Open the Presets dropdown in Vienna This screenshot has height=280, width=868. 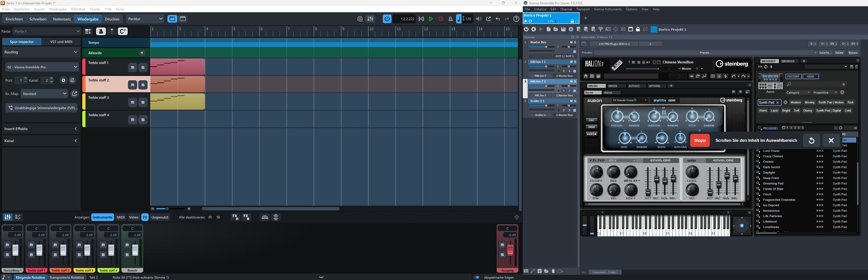click(705, 52)
